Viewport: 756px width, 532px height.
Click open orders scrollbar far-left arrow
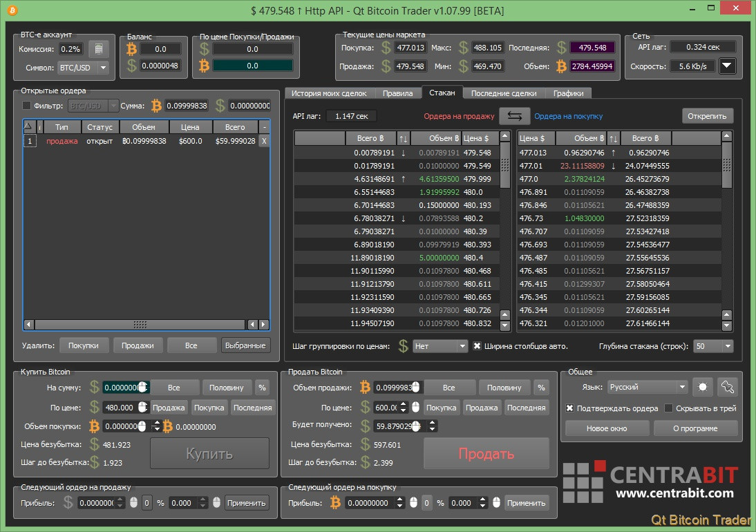coord(28,324)
